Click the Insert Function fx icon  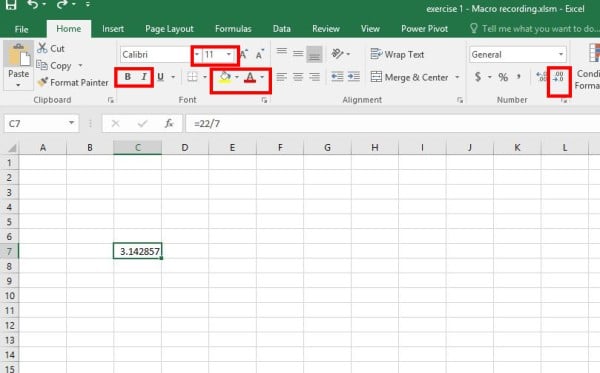(169, 124)
